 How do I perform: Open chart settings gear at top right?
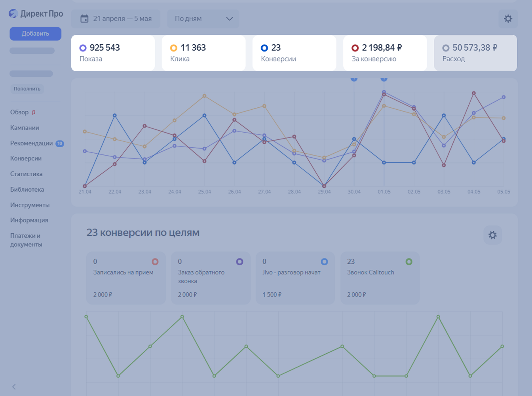pos(508,19)
